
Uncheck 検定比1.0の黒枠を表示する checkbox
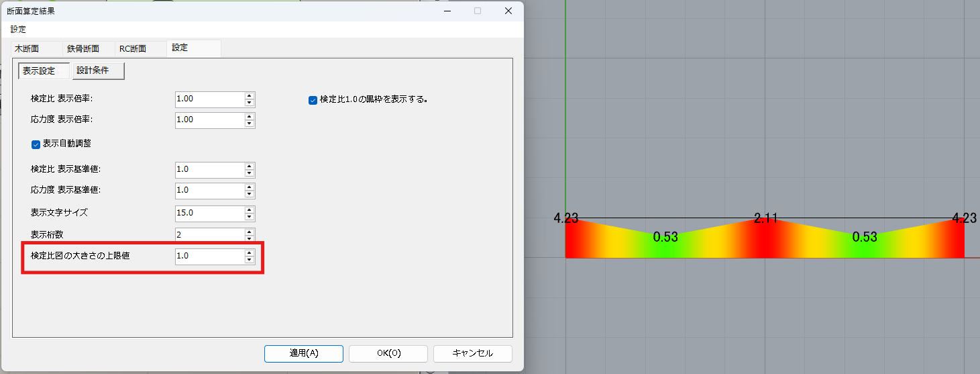pyautogui.click(x=313, y=100)
